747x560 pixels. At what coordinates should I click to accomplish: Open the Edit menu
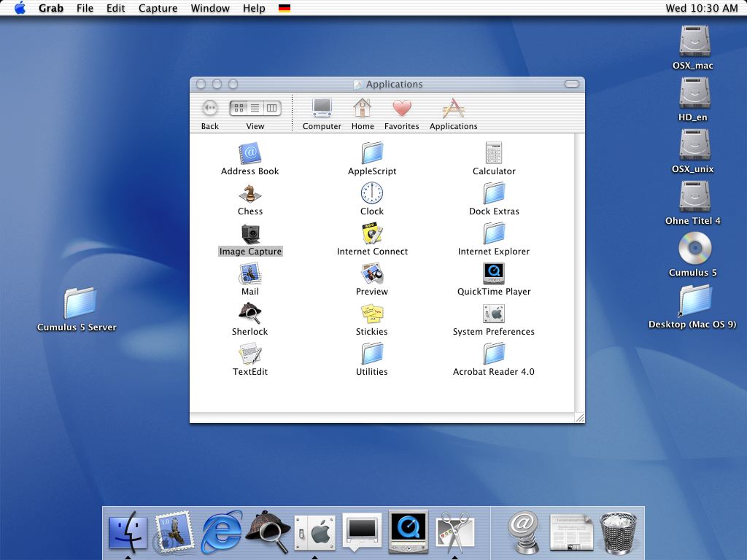[x=116, y=8]
